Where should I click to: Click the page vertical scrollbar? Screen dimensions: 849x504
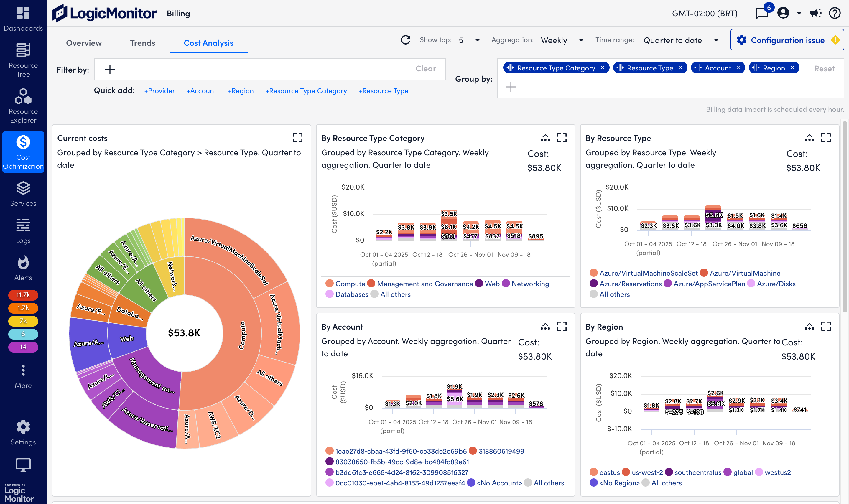click(845, 216)
